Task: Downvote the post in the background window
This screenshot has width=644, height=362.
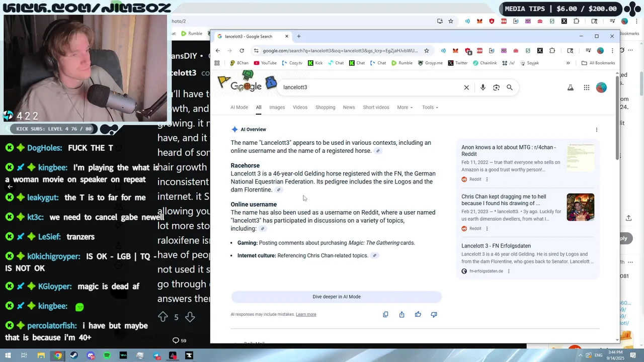Action: (190, 317)
